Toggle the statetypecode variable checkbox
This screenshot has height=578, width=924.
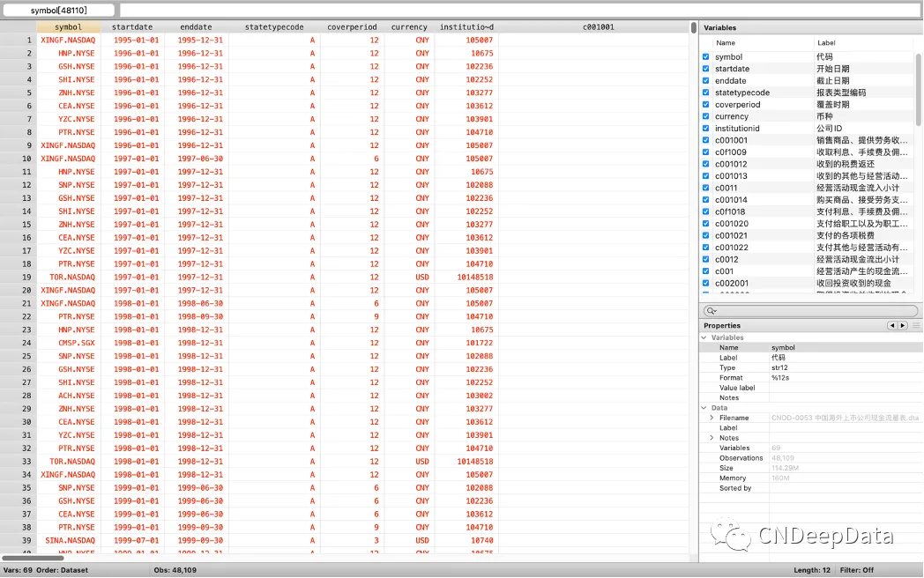point(705,93)
